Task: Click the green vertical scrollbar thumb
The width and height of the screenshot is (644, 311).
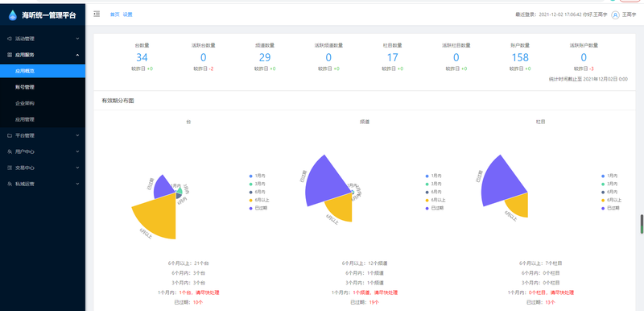Action: tap(642, 224)
